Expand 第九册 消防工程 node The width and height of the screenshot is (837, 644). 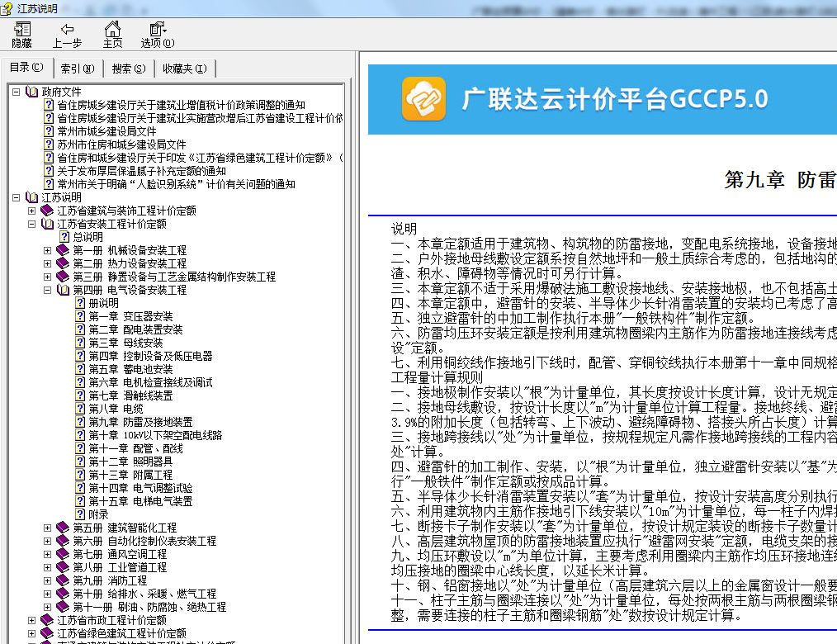47,581
